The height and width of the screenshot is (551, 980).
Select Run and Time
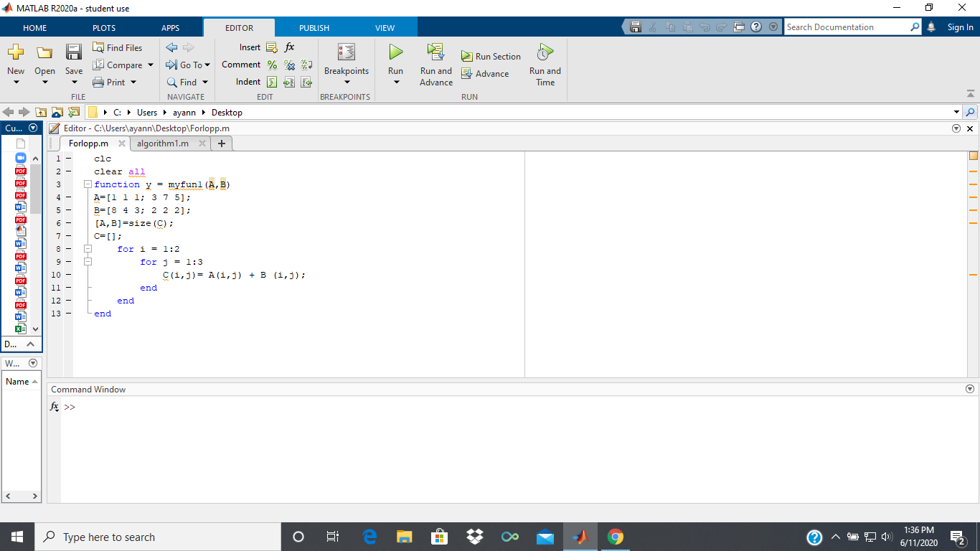(545, 63)
